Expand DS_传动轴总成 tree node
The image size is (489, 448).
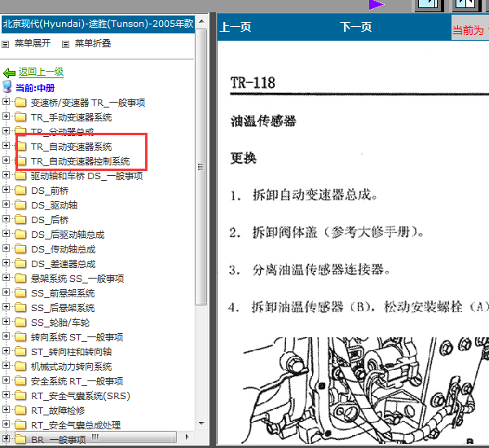[6, 248]
